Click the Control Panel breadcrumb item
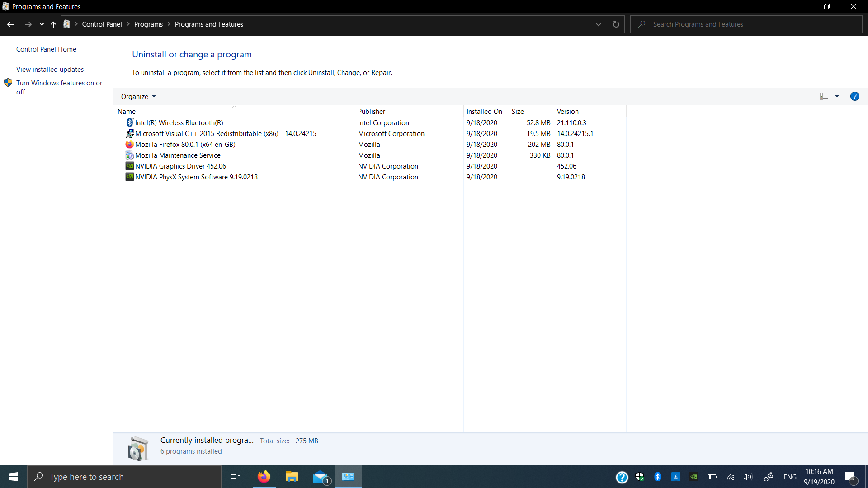The image size is (868, 488). (102, 24)
